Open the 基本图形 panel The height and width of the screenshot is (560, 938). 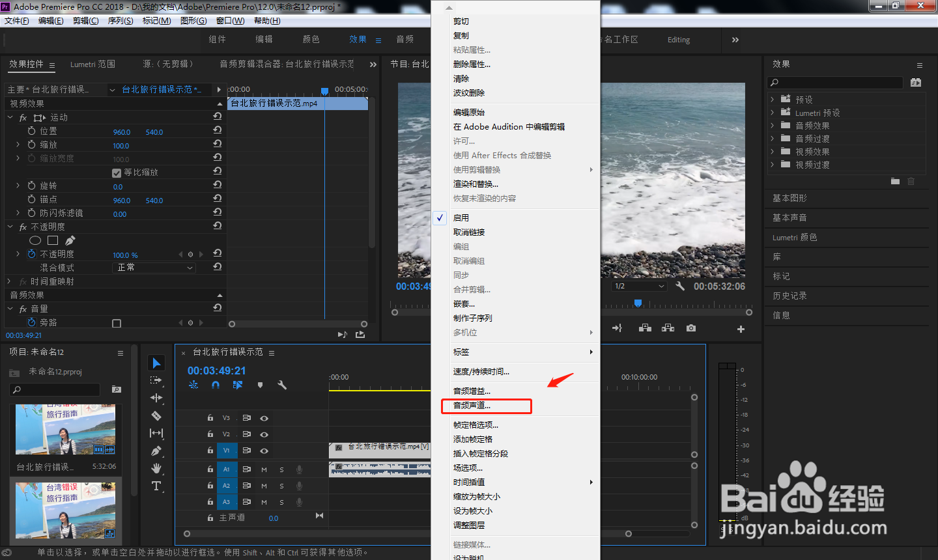[789, 198]
